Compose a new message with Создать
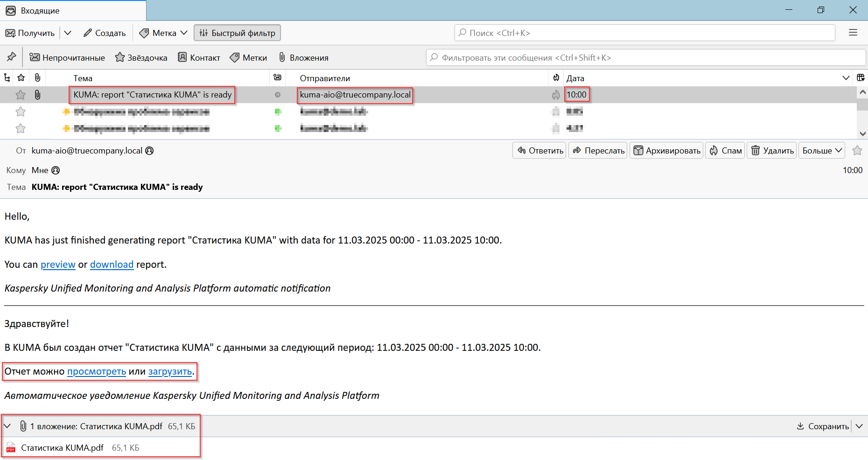 point(105,33)
